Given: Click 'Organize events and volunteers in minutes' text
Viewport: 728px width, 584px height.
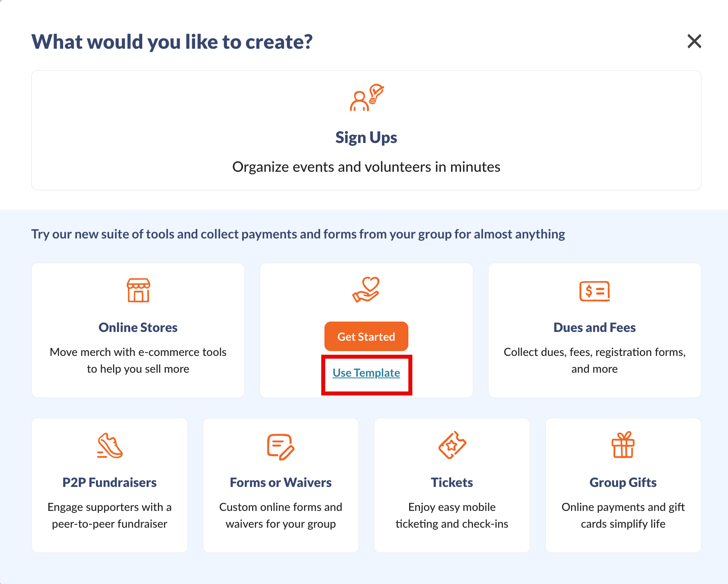Looking at the screenshot, I should point(366,167).
